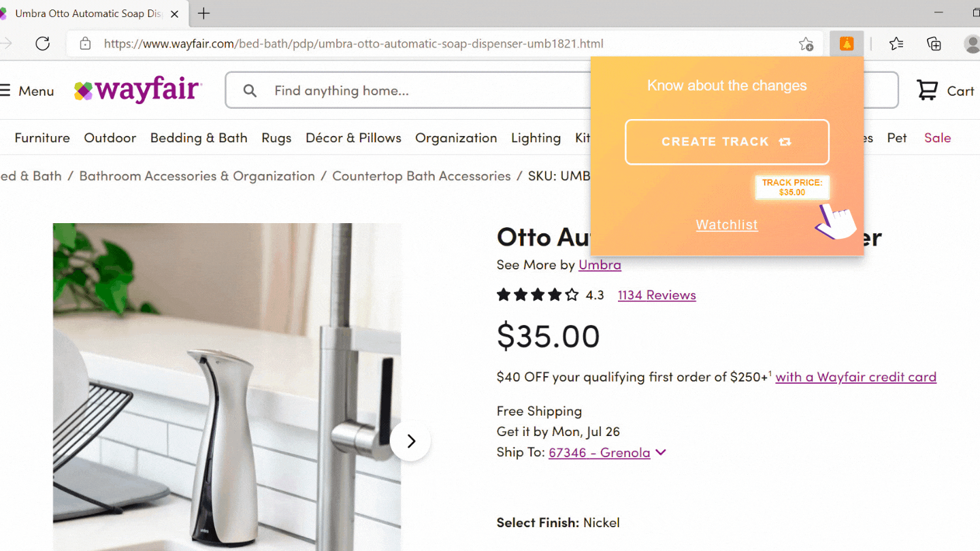The width and height of the screenshot is (980, 551).
Task: Expand the Ship To location dropdown
Action: click(x=660, y=452)
